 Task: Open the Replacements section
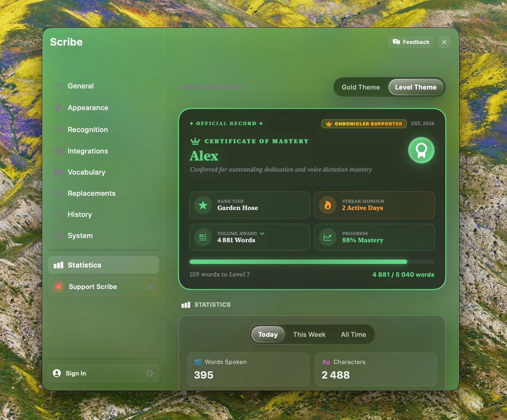[103, 193]
